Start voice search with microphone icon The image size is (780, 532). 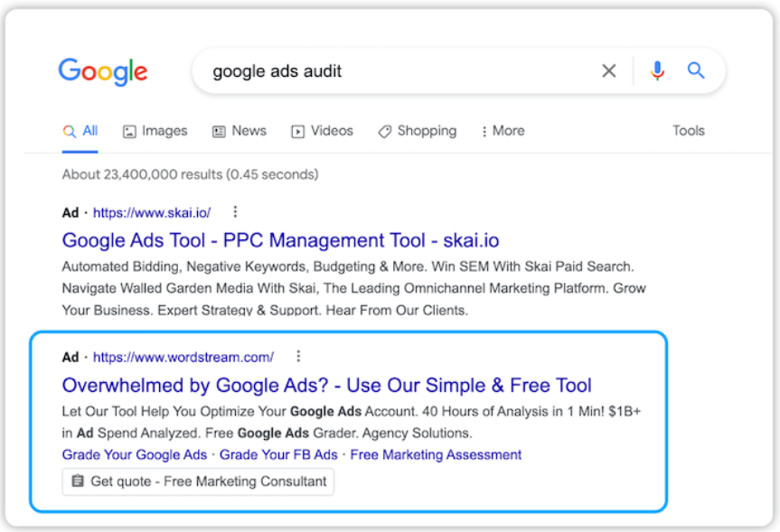[x=657, y=70]
